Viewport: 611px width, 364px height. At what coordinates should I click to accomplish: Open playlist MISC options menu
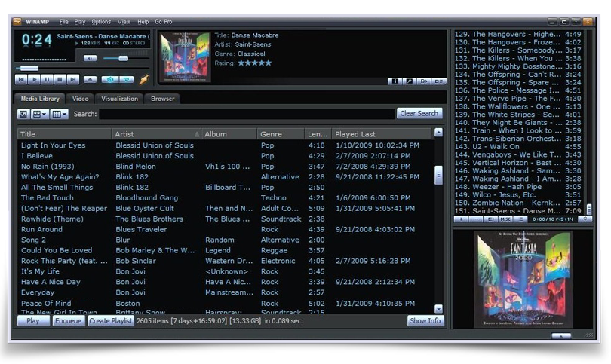tap(506, 219)
